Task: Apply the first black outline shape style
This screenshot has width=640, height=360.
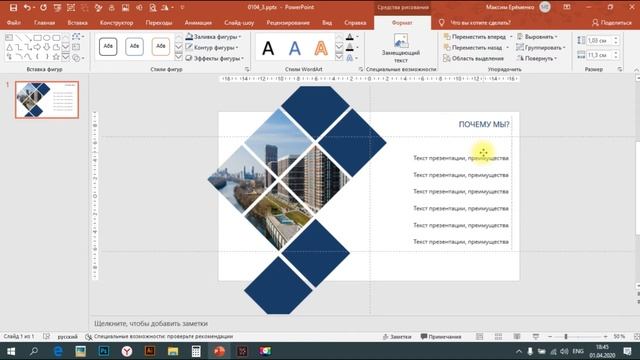Action: [108, 47]
